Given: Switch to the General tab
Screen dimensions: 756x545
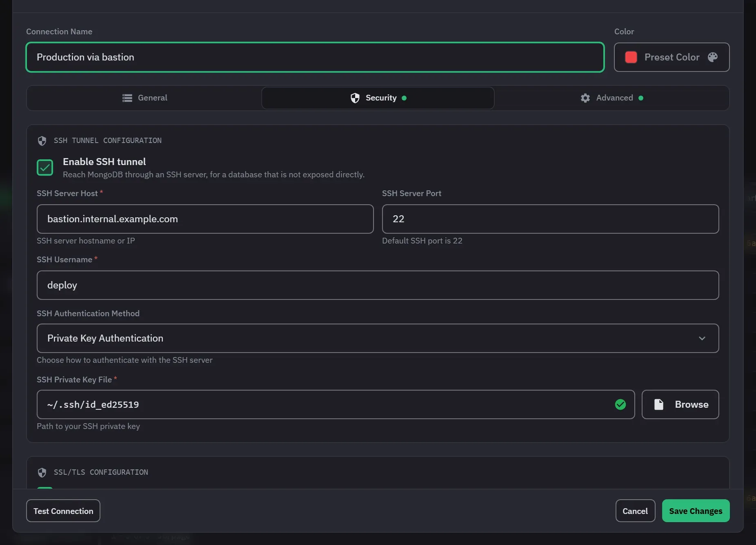Looking at the screenshot, I should [145, 98].
